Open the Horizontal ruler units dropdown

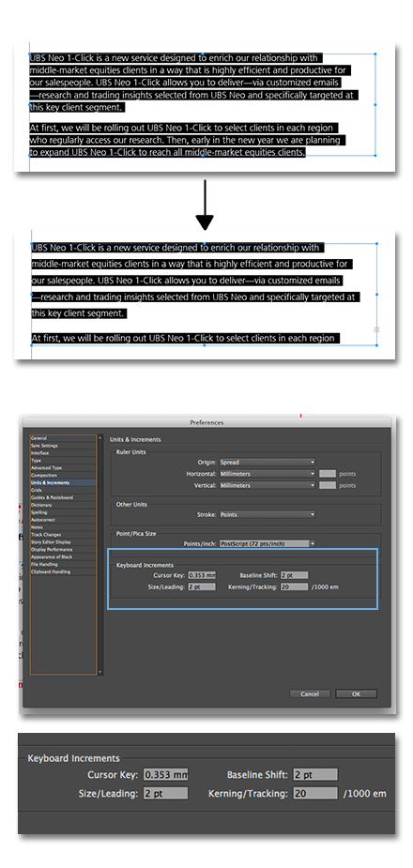pos(267,474)
